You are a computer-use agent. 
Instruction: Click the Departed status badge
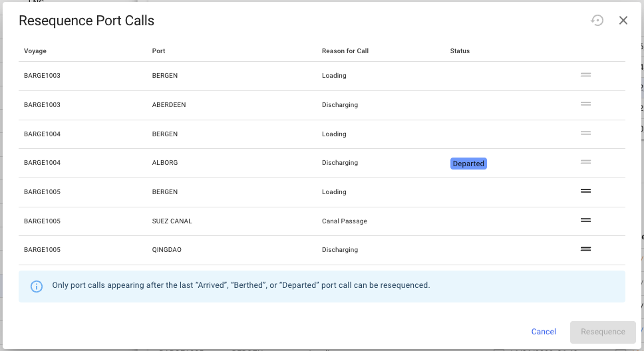coord(468,164)
